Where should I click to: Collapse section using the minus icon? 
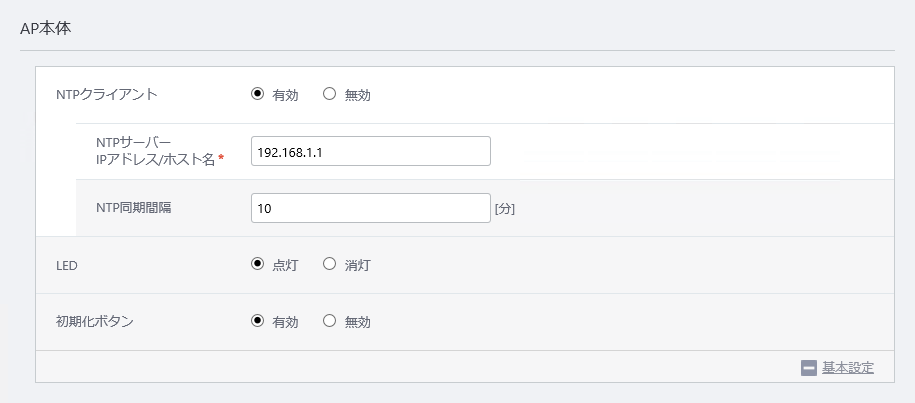tap(809, 367)
